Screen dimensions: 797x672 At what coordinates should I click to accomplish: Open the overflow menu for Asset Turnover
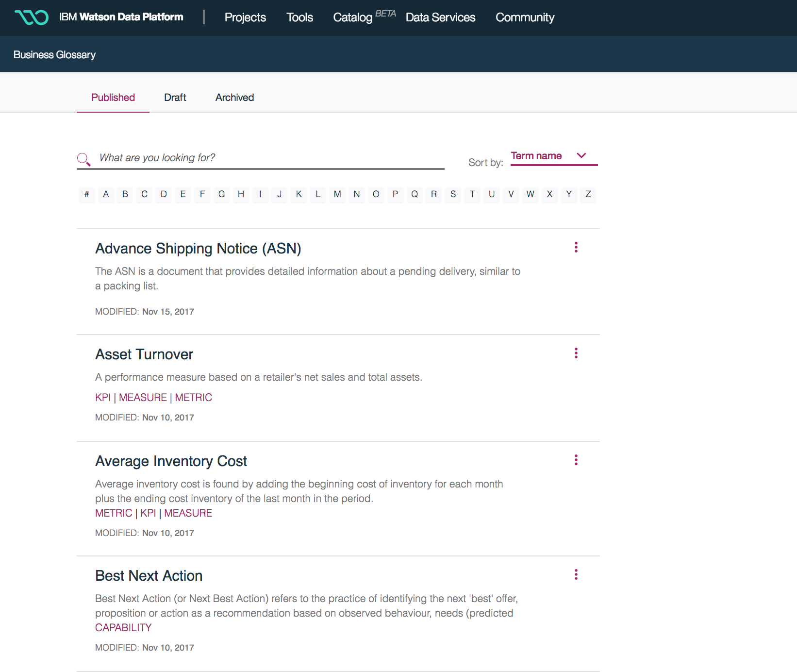pyautogui.click(x=576, y=353)
